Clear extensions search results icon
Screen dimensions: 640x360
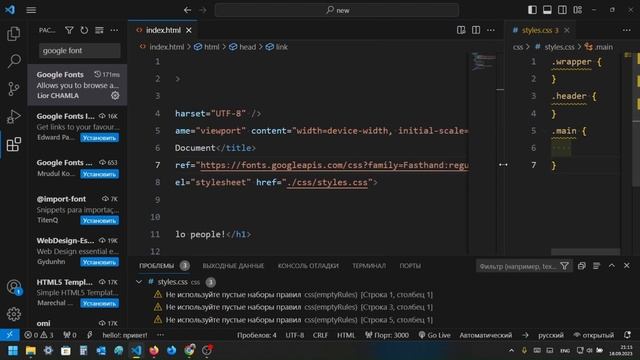[99, 30]
